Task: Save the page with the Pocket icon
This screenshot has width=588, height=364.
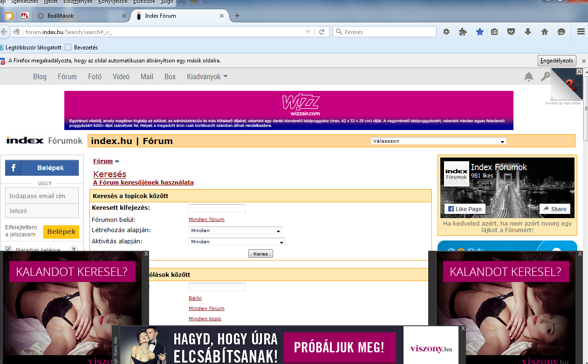Action: coord(511,32)
